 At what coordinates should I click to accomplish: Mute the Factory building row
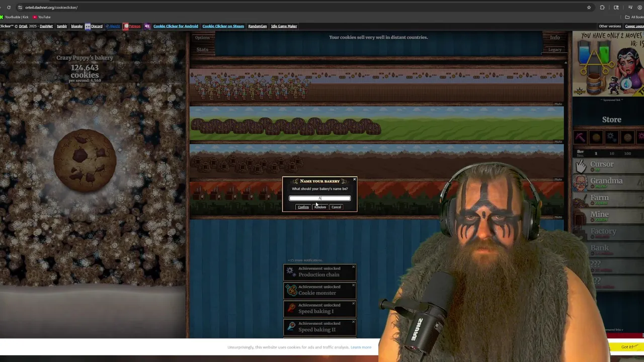(558, 217)
